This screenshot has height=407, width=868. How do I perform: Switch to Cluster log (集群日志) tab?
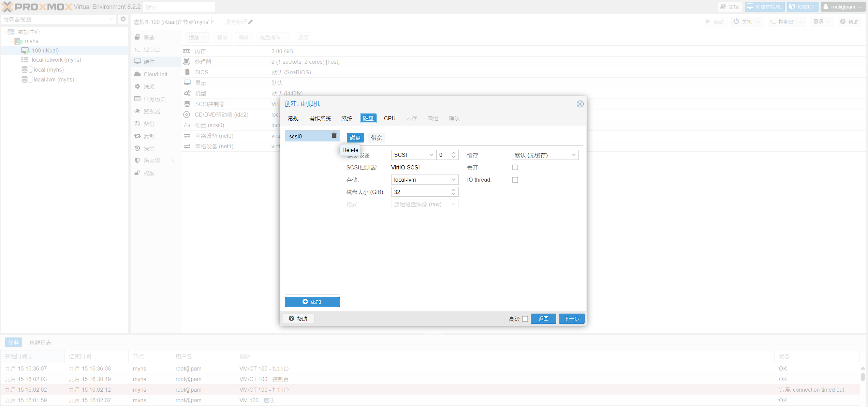click(x=40, y=343)
